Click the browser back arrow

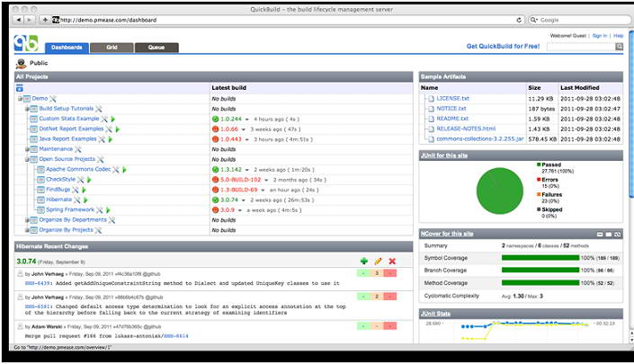pos(19,20)
